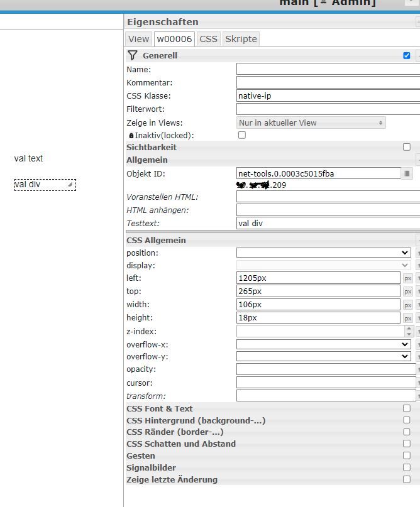Viewport: 420px width, 507px height.
Task: Click the HTML anhängen input field
Action: 328,210
